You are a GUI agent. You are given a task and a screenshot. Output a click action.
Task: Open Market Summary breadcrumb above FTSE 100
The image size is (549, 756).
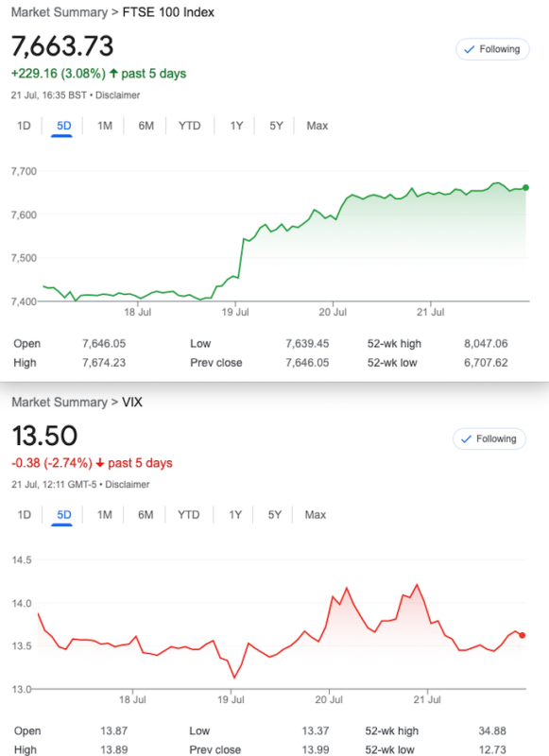[x=60, y=12]
